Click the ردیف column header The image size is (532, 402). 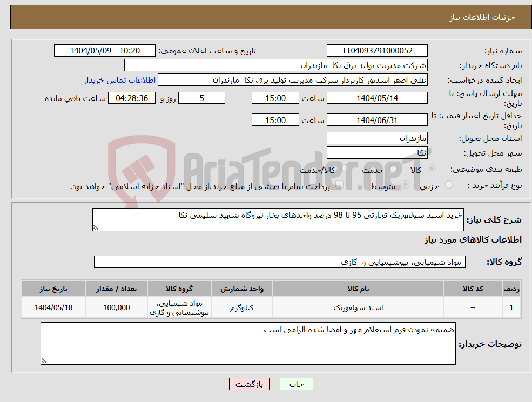point(511,289)
